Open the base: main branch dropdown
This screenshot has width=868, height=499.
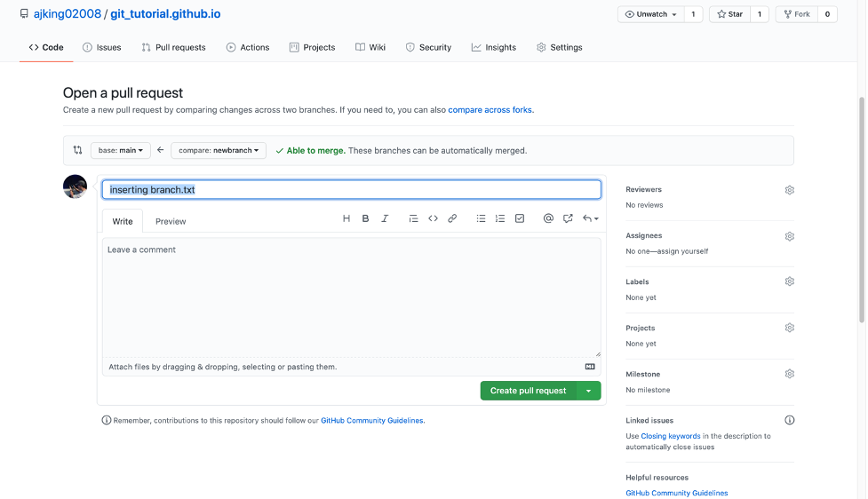point(121,151)
